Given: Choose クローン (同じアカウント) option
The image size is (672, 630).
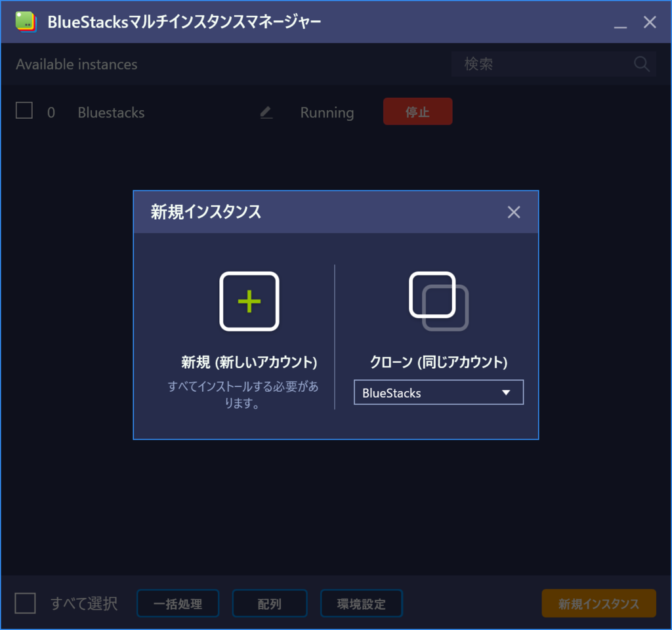Looking at the screenshot, I should point(438,362).
